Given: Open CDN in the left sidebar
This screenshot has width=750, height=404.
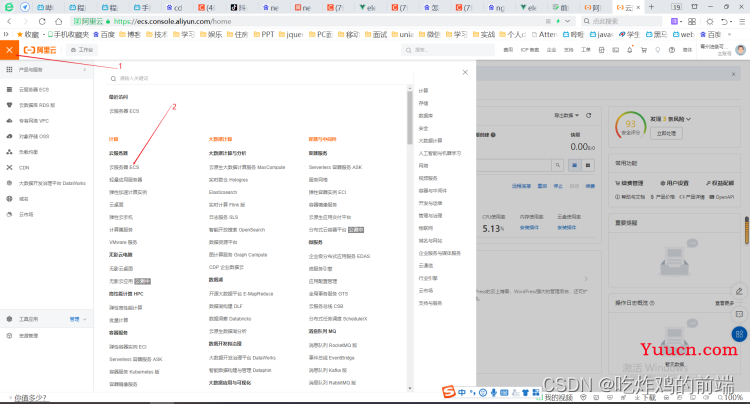Looking at the screenshot, I should (x=24, y=168).
